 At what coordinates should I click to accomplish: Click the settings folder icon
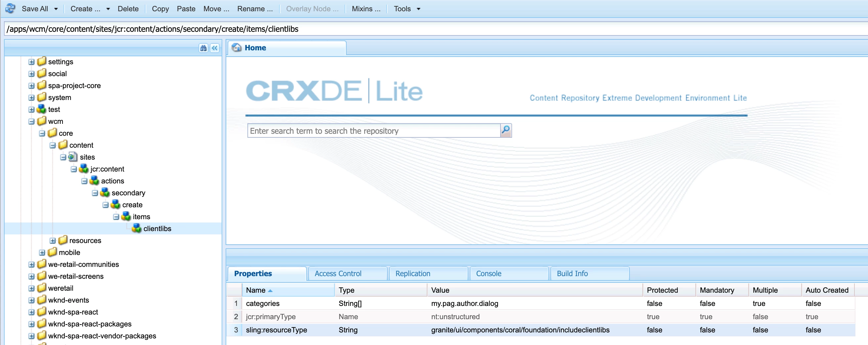pos(41,61)
